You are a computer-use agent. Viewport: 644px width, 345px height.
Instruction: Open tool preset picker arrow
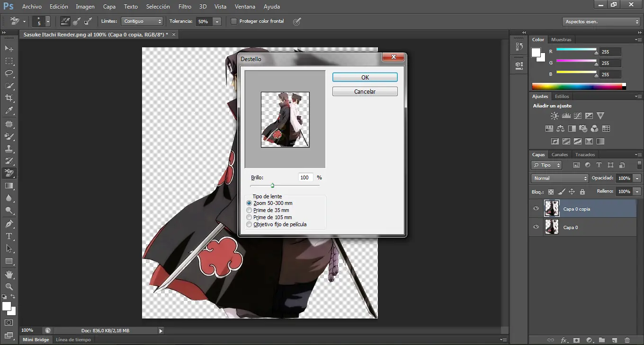pyautogui.click(x=24, y=21)
